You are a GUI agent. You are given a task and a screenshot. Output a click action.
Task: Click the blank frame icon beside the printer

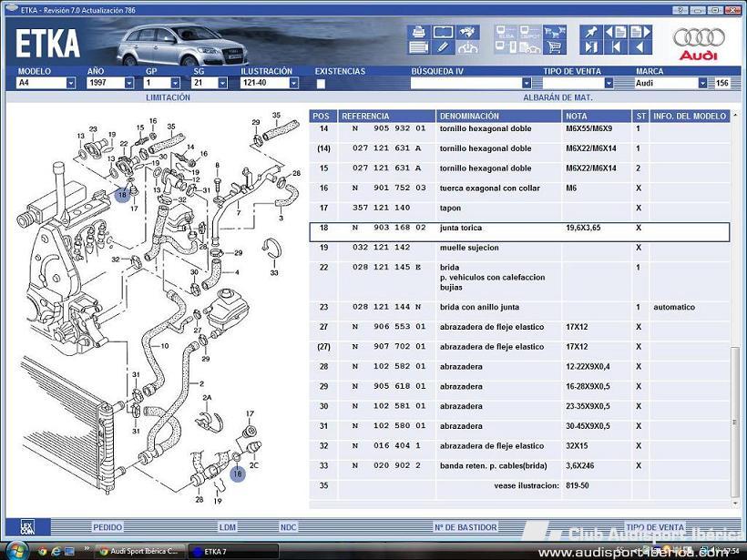point(443,33)
